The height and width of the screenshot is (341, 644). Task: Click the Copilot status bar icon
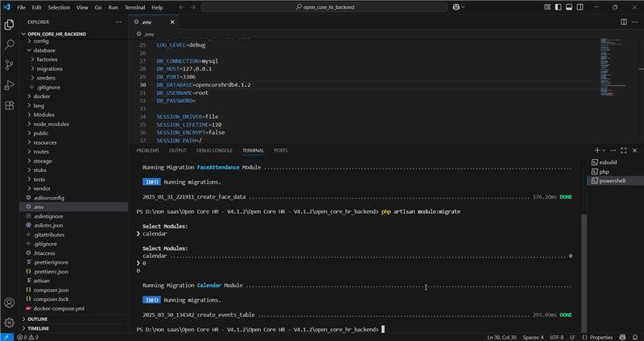coord(622,337)
